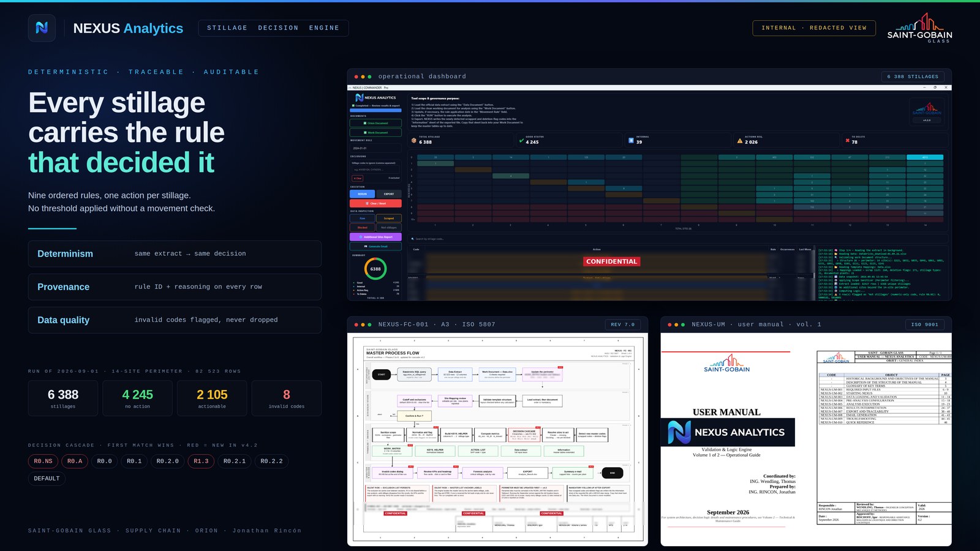Click the To Delete red X icon
The width and height of the screenshot is (980, 551).
point(847,140)
